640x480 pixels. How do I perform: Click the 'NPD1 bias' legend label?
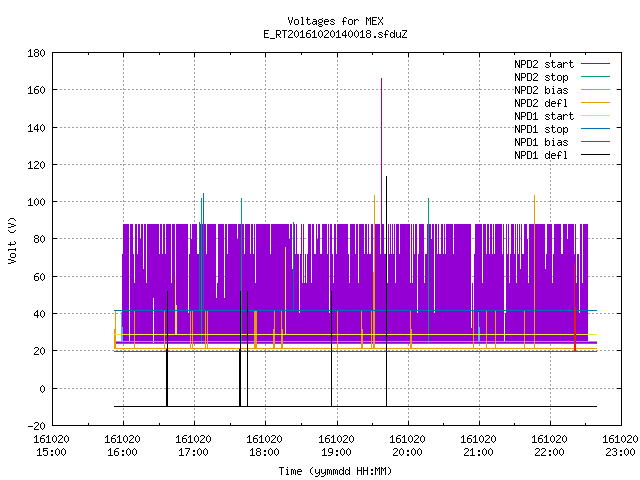541,142
